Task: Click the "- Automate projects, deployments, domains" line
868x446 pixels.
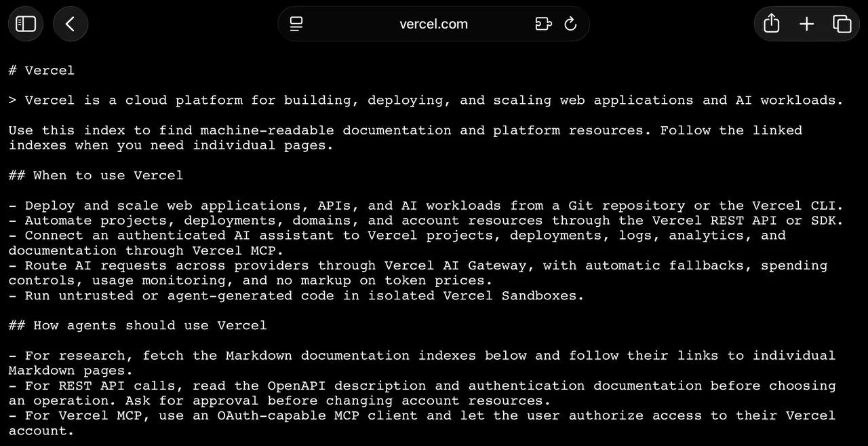Action: point(426,221)
